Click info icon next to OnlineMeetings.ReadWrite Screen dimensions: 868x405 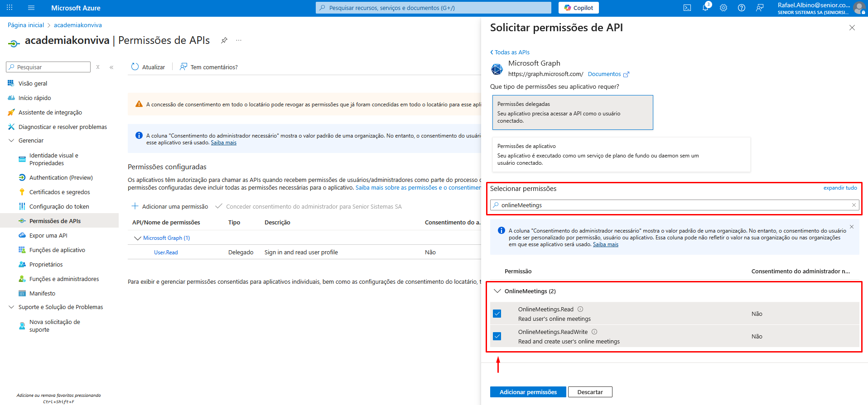[594, 332]
